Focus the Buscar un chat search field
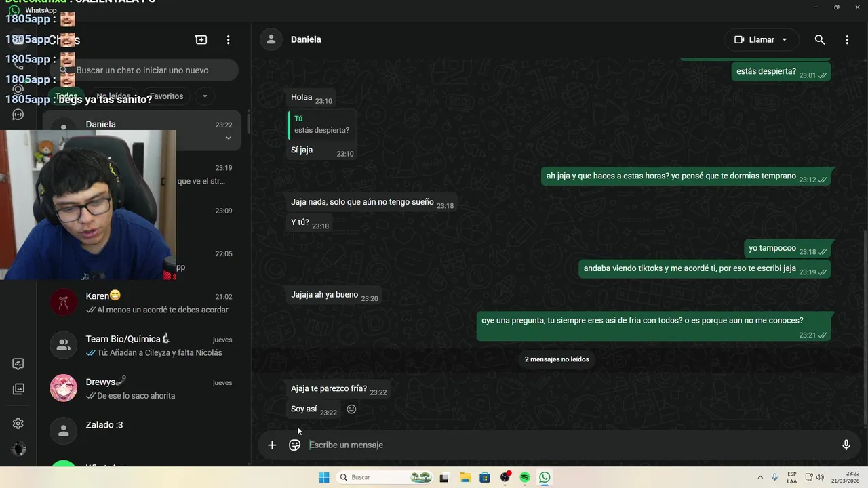This screenshot has width=868, height=488. [144, 70]
